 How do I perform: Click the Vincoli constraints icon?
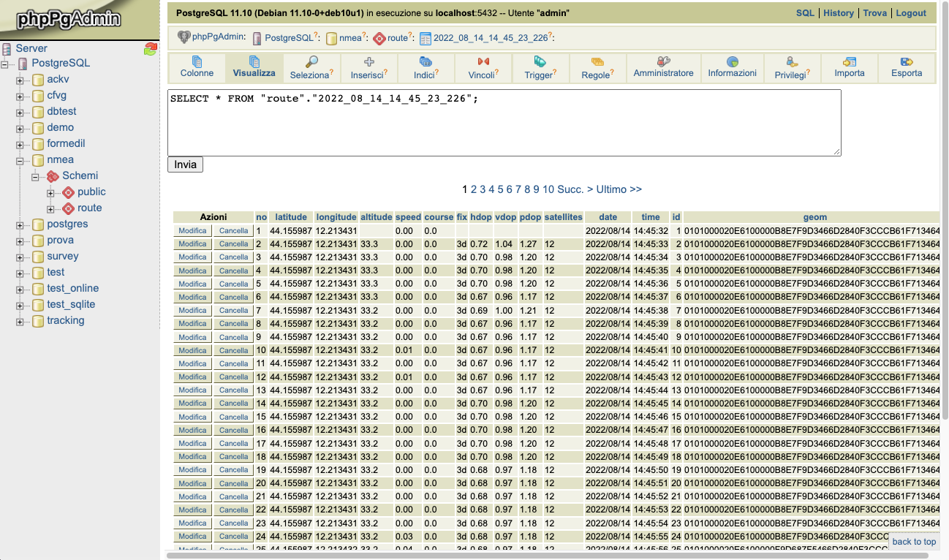point(483,61)
